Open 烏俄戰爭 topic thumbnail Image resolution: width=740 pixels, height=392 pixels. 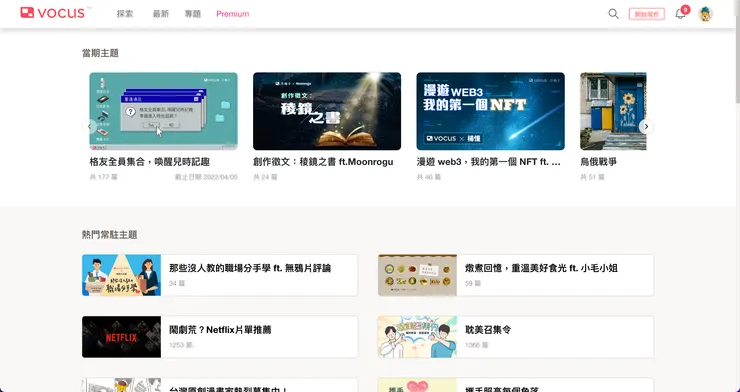(x=613, y=111)
